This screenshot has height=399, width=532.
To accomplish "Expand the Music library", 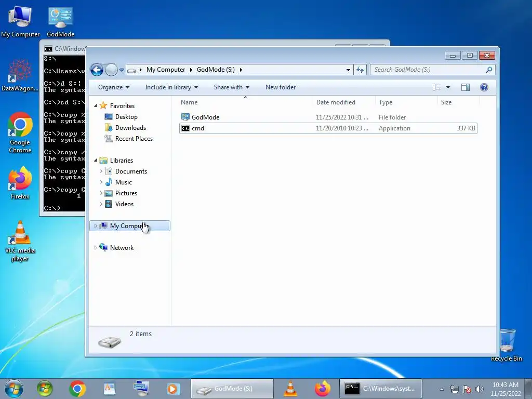I will click(101, 182).
